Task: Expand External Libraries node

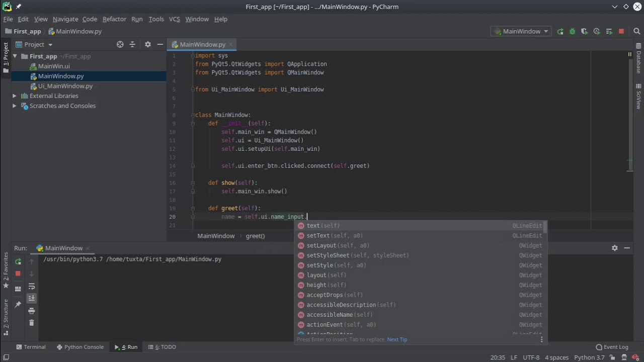Action: [x=15, y=96]
